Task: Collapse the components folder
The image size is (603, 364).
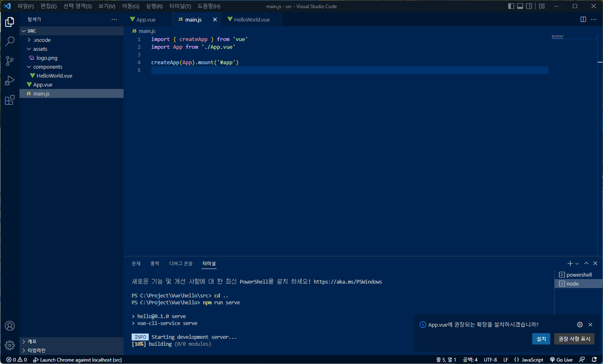Action: click(48, 67)
